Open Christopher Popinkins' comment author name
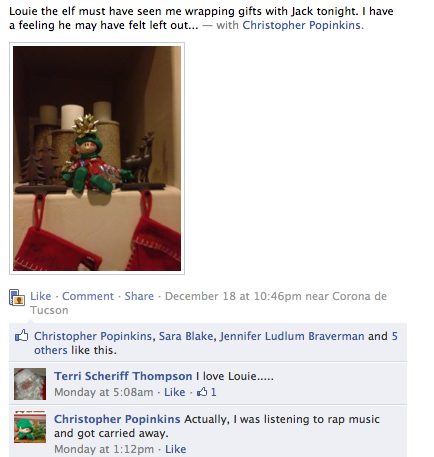The image size is (434, 457). [117, 419]
